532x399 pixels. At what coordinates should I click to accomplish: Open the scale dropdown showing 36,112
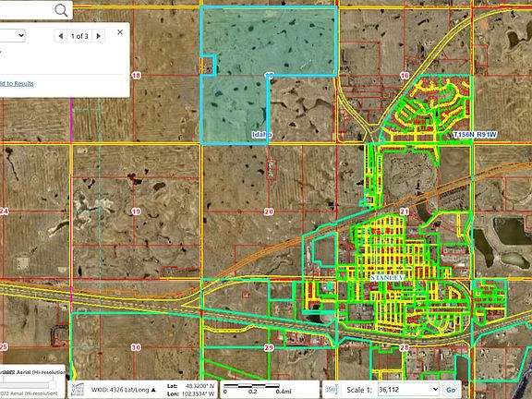point(408,390)
